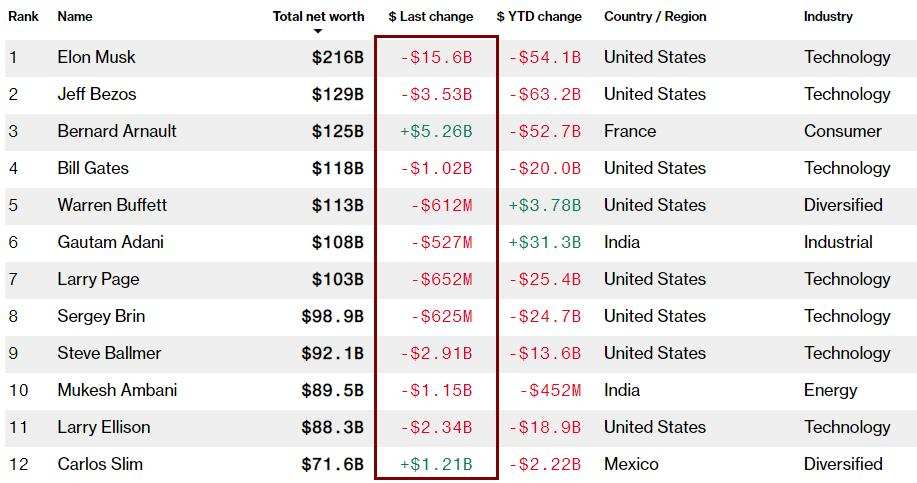Open Sergey Brin's profile

pyautogui.click(x=101, y=316)
